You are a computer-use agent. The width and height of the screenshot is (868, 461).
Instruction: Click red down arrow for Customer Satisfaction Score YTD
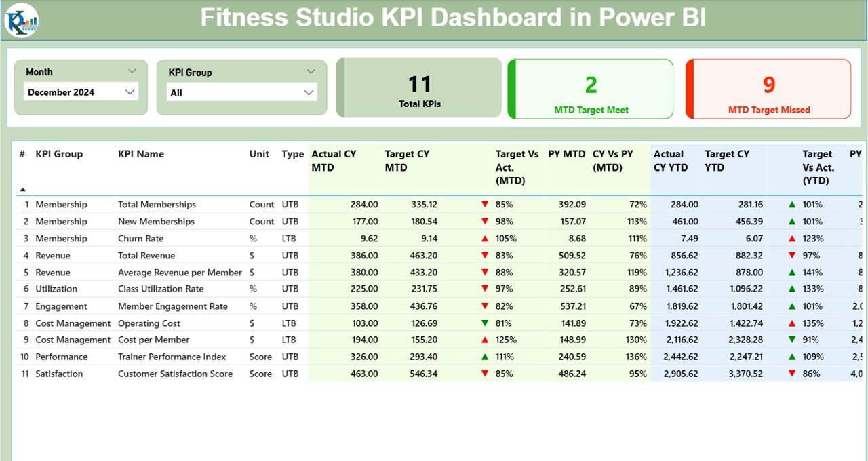(x=792, y=374)
